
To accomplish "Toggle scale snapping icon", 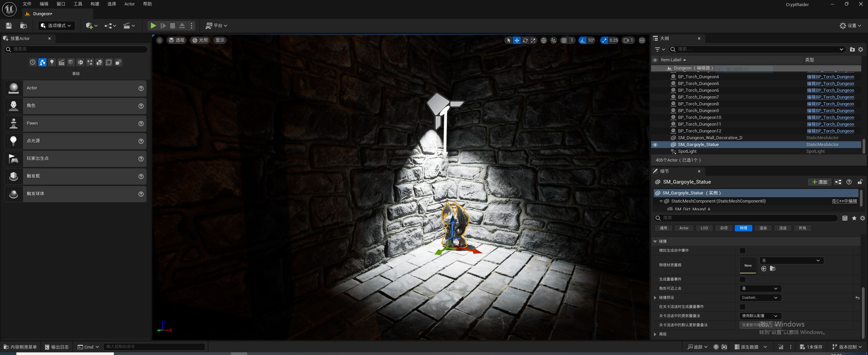I will click(604, 40).
